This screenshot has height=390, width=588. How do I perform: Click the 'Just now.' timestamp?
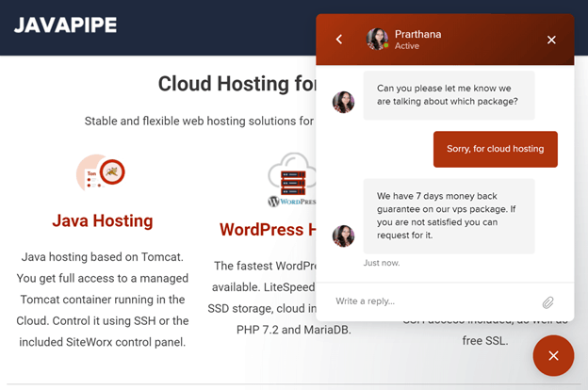point(382,263)
